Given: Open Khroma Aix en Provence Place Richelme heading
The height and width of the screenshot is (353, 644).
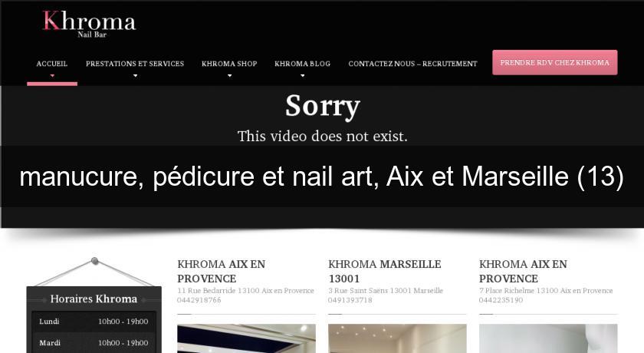Looking at the screenshot, I should [523, 271].
